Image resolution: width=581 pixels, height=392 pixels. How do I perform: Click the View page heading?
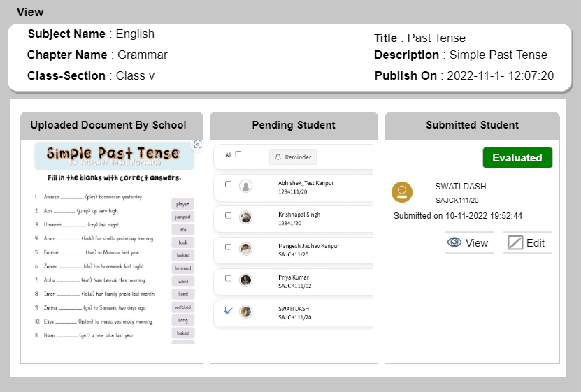click(x=30, y=12)
